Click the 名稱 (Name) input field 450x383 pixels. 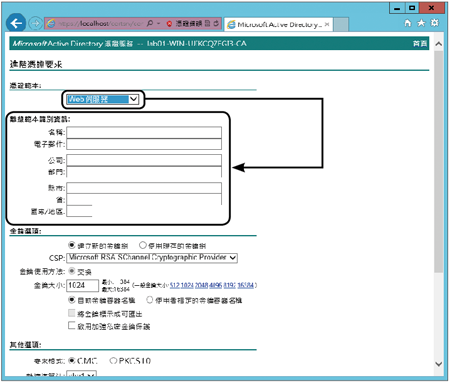(144, 132)
